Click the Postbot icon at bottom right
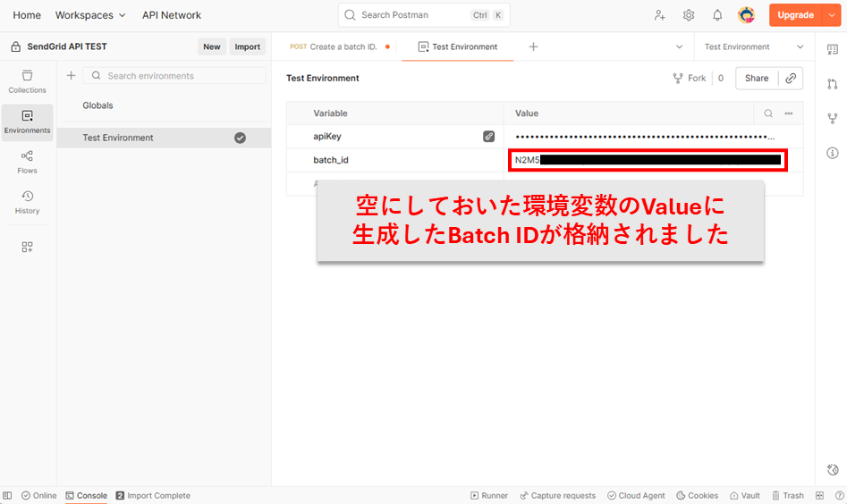 pyautogui.click(x=833, y=469)
